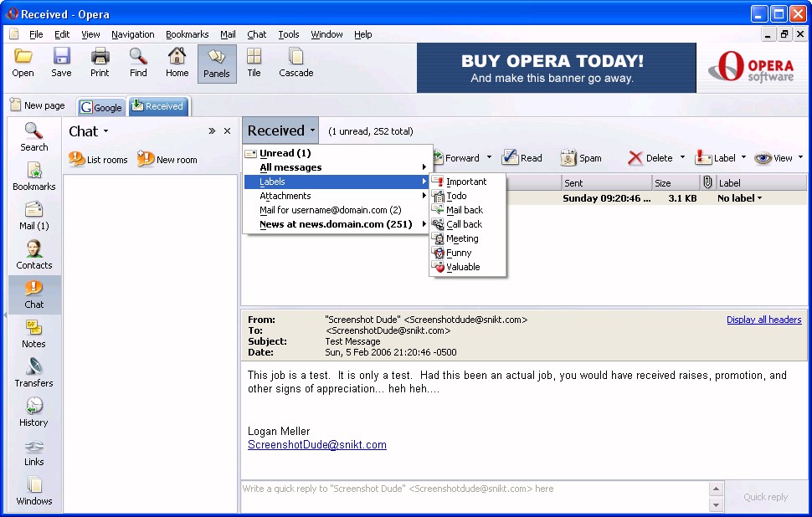Choose the Important label
This screenshot has height=517, width=812.
(467, 182)
